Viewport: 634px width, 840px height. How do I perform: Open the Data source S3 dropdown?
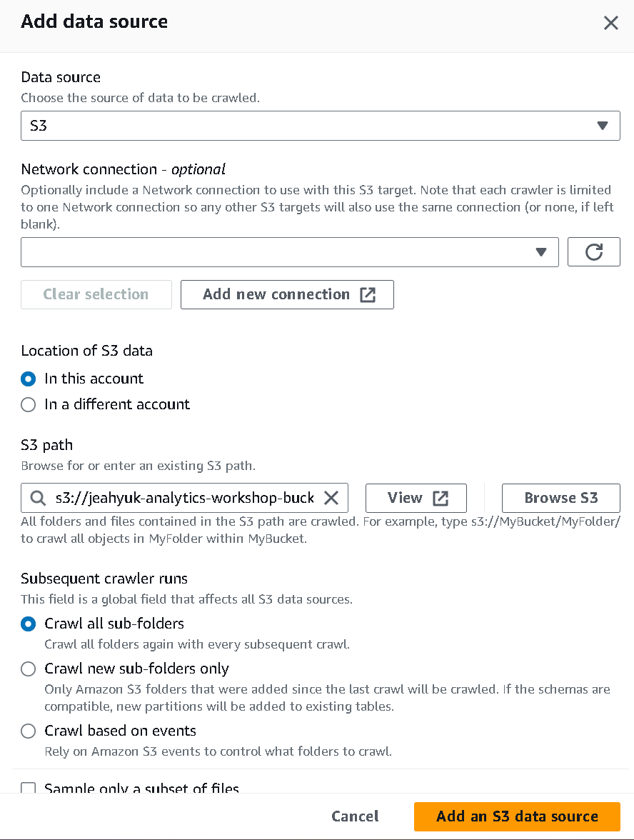point(320,126)
